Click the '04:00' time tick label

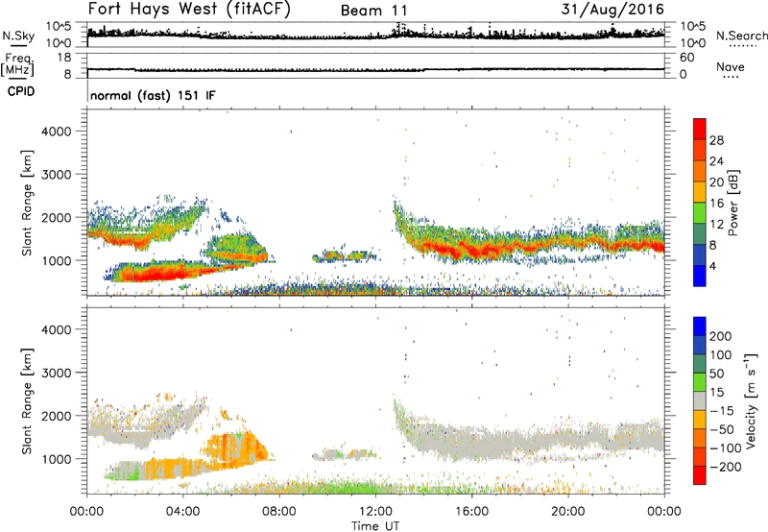(x=183, y=512)
